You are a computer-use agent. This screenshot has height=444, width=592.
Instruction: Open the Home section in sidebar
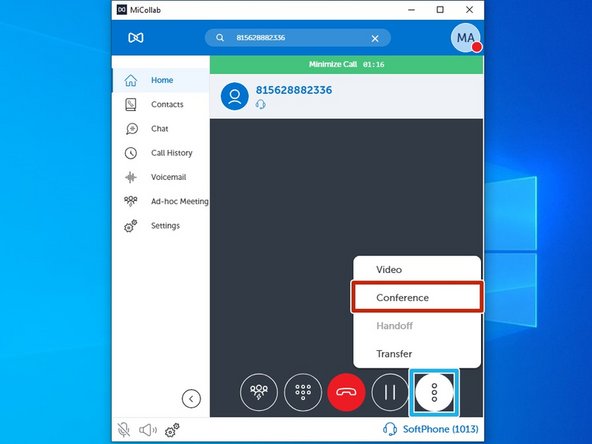pos(161,80)
